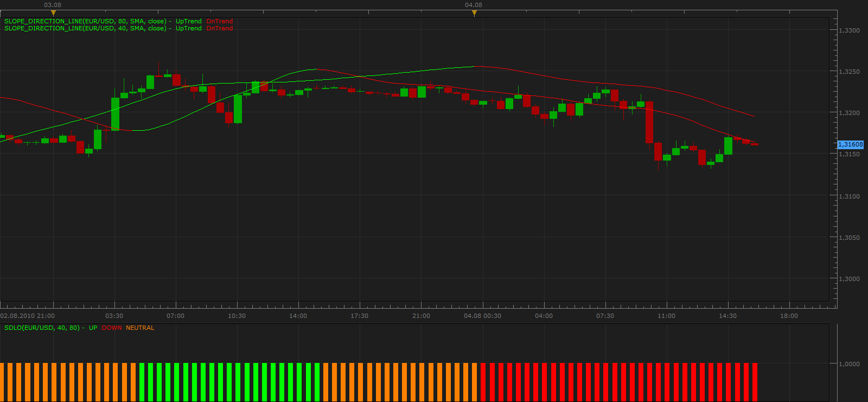Click the 18:00 time axis label
This screenshot has width=868, height=402.
(x=789, y=316)
